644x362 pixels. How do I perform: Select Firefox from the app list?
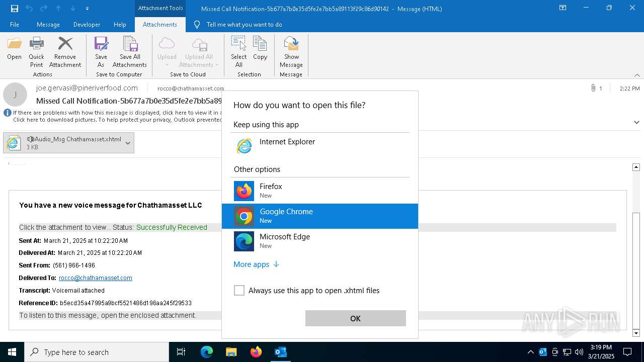tap(320, 191)
